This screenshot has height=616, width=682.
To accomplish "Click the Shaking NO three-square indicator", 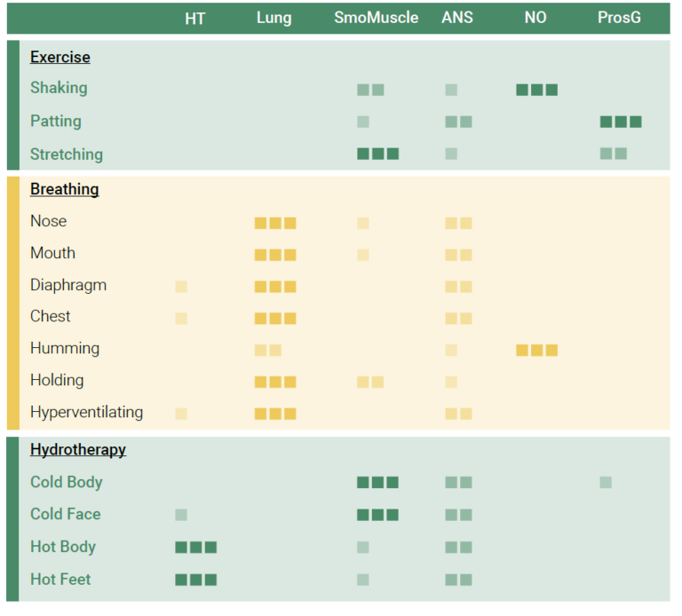I will (x=536, y=90).
